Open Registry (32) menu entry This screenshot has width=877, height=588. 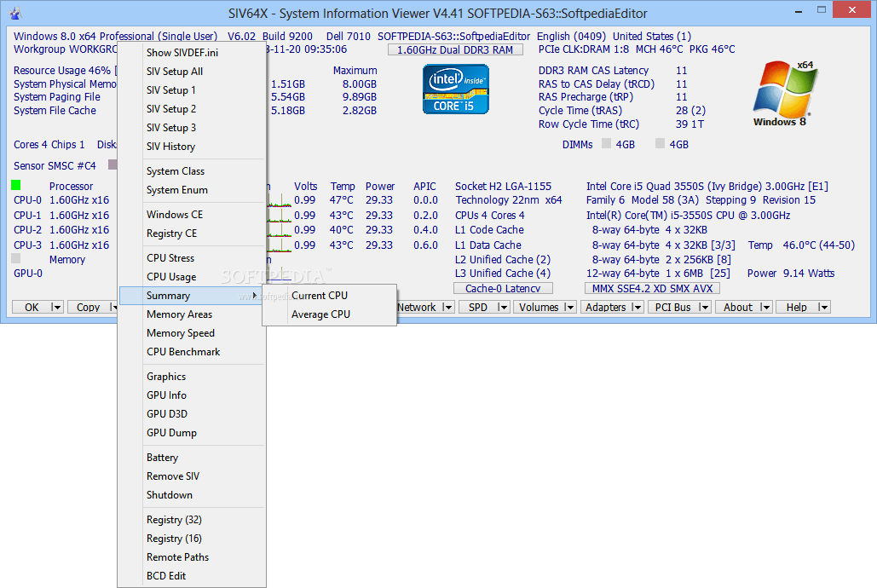click(192, 520)
